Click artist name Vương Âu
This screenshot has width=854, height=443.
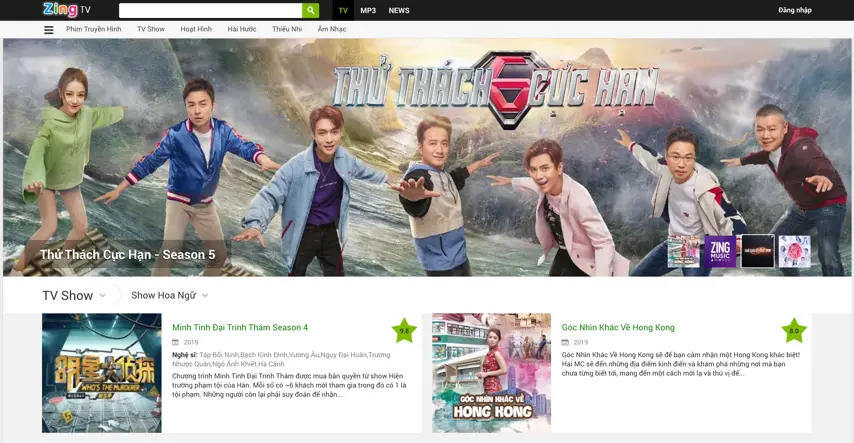coord(303,355)
